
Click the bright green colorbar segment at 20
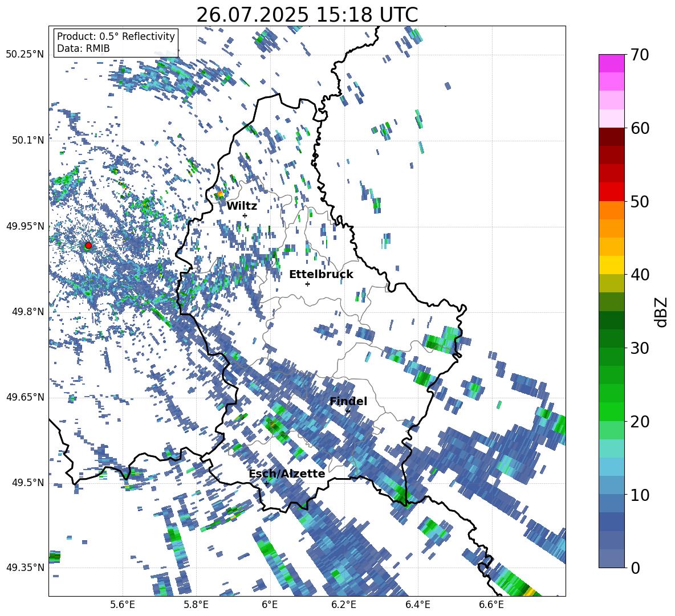tap(611, 411)
